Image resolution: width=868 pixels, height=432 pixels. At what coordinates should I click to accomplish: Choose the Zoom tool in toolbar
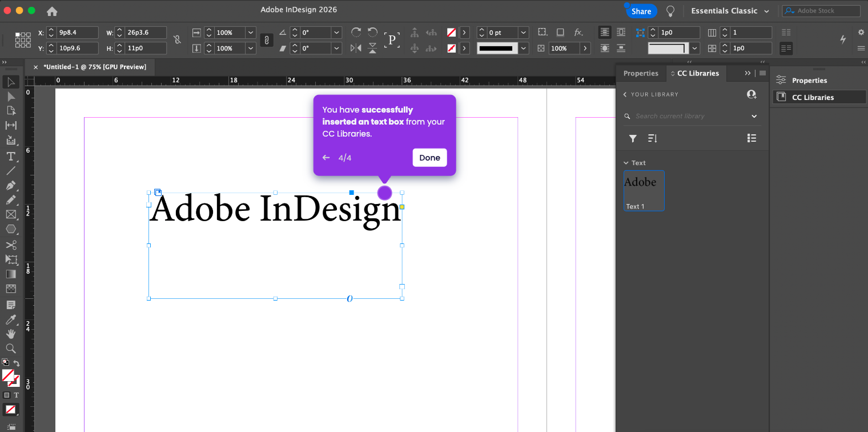coord(11,349)
